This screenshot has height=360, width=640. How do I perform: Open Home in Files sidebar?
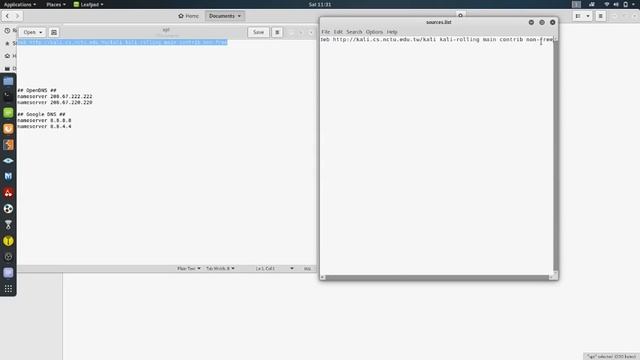coord(11,56)
